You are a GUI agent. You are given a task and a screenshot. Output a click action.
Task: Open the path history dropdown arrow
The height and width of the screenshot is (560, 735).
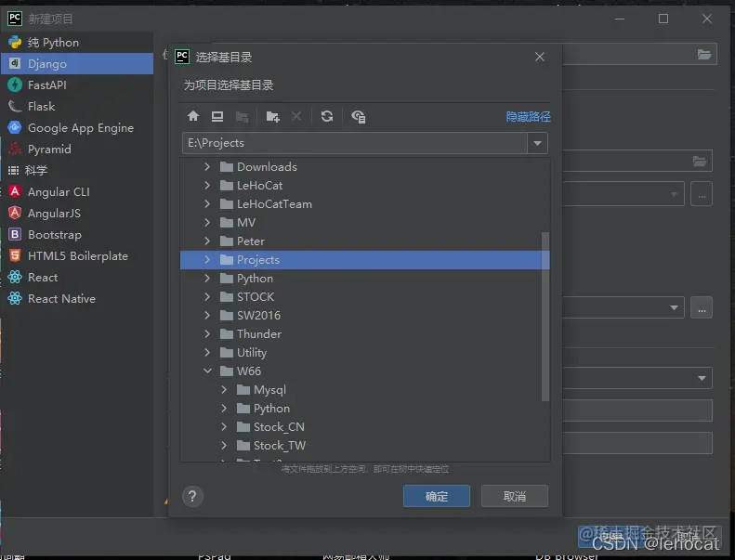coord(537,143)
